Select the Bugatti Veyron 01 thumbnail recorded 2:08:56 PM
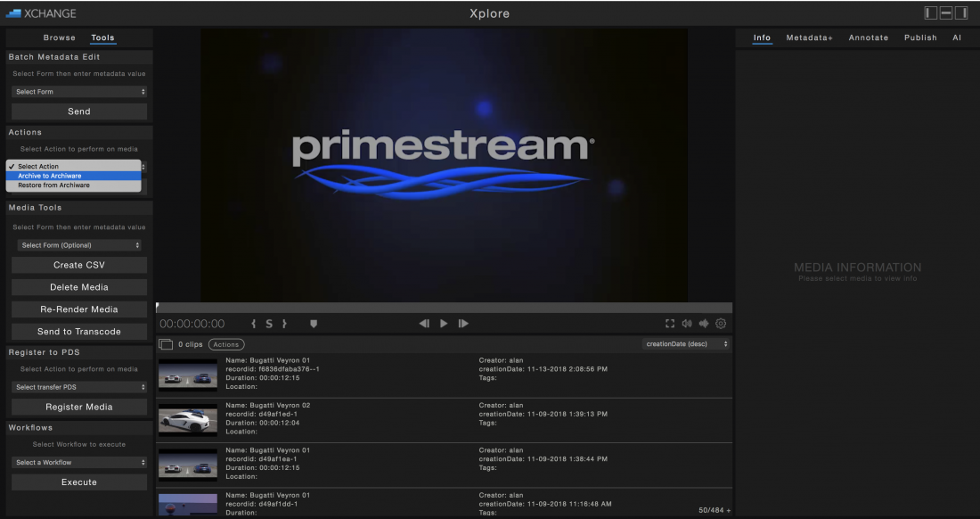The height and width of the screenshot is (519, 980). tap(187, 375)
